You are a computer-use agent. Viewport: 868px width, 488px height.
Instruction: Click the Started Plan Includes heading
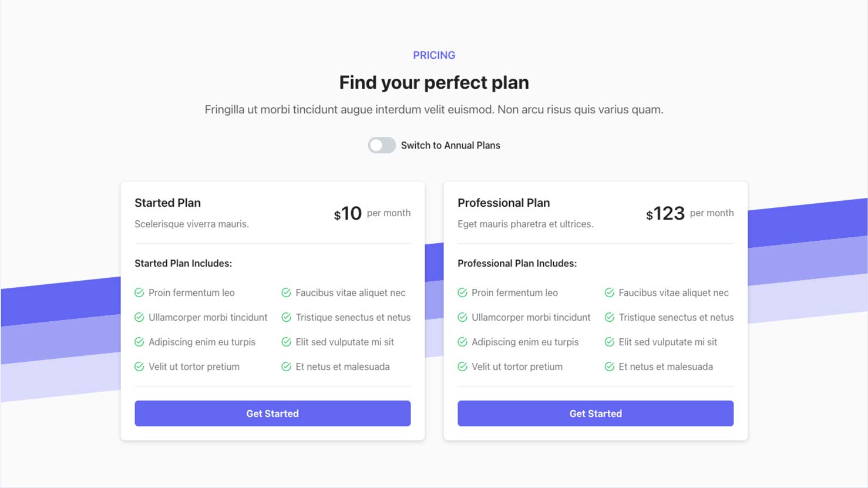click(183, 263)
